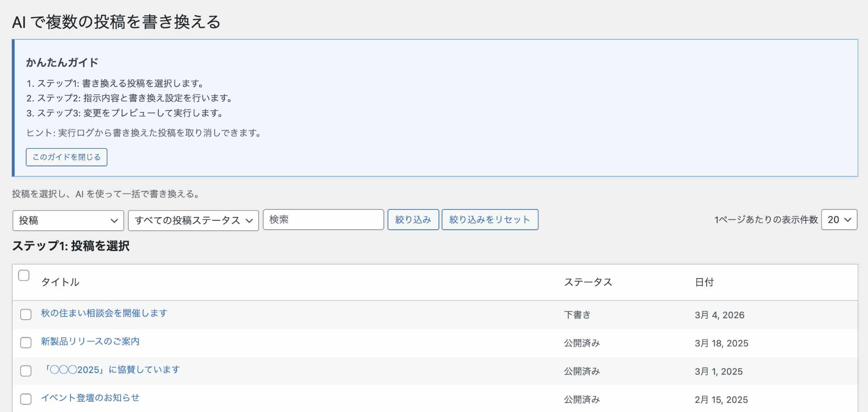Image resolution: width=868 pixels, height=412 pixels.
Task: Click the 絞り込み filter button
Action: pyautogui.click(x=413, y=220)
